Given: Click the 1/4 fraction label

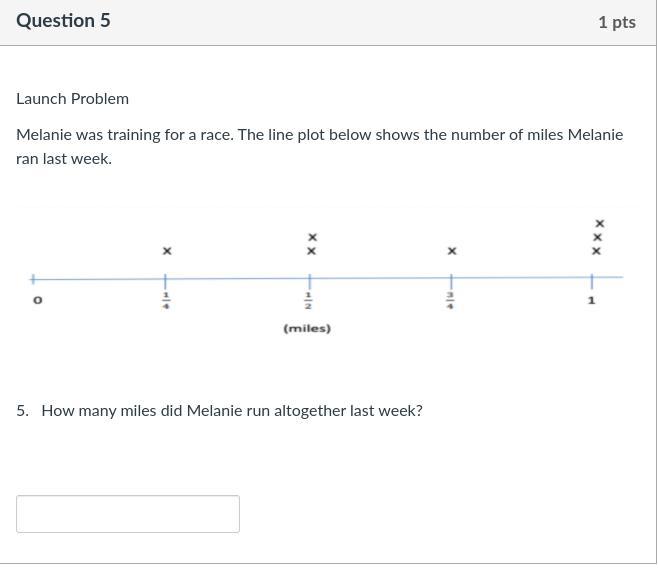Looking at the screenshot, I should (167, 300).
